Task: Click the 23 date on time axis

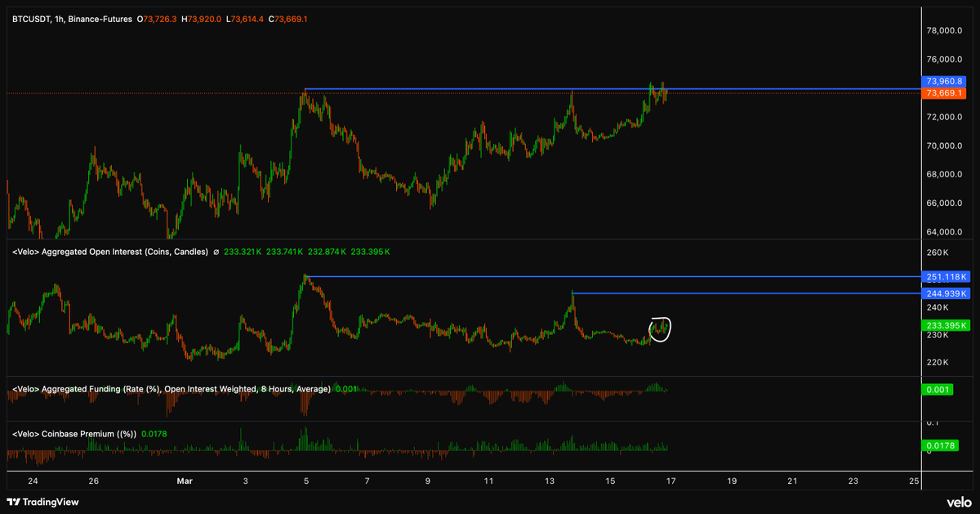Action: point(853,481)
